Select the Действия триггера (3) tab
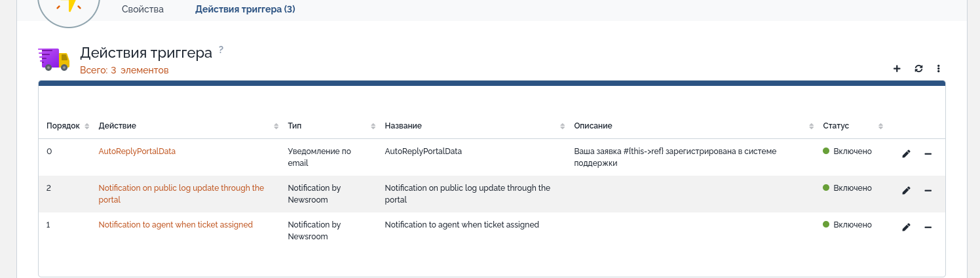Image resolution: width=980 pixels, height=278 pixels. coord(245,9)
